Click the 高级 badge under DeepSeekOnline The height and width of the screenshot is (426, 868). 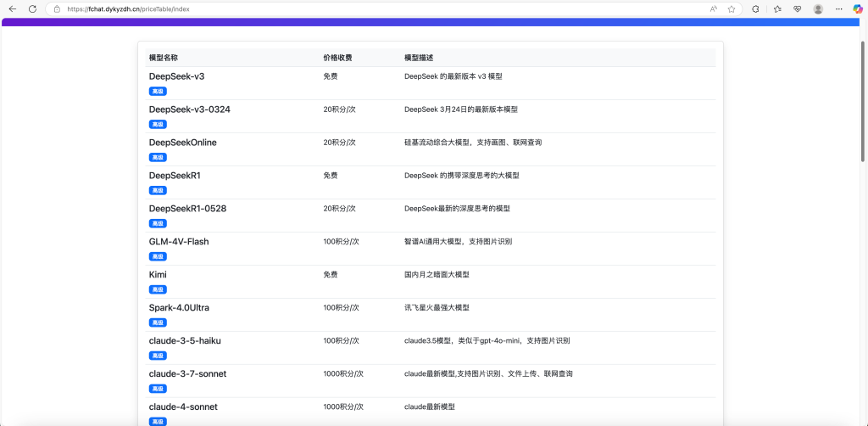point(158,157)
